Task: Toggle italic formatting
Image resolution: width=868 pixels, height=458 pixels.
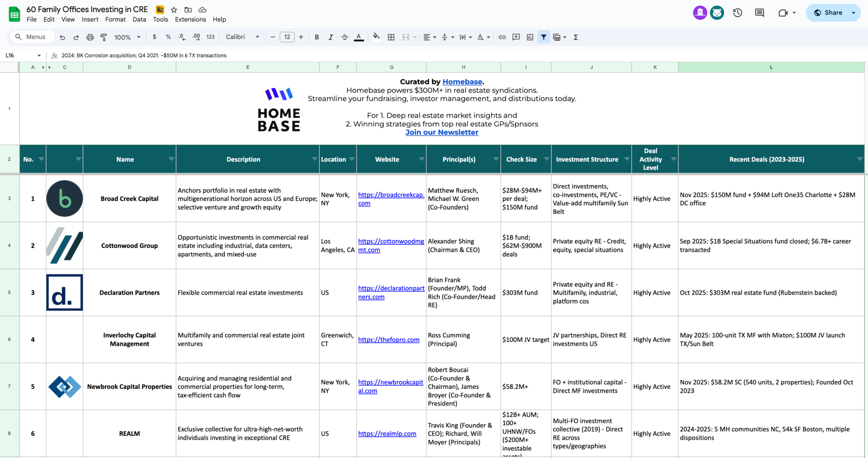Action: 330,37
